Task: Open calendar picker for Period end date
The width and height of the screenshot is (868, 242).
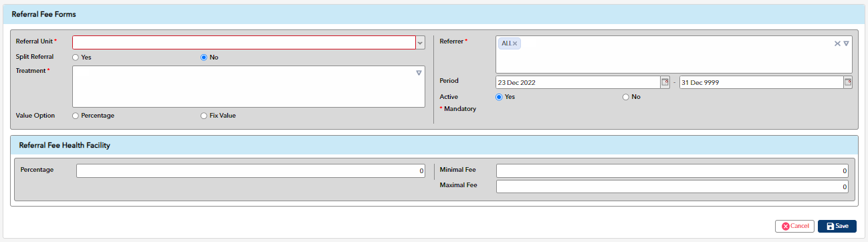Action: [x=848, y=82]
